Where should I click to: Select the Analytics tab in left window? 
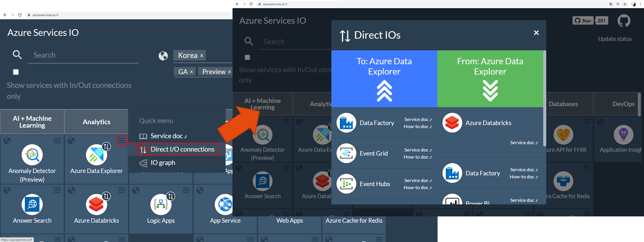(96, 122)
